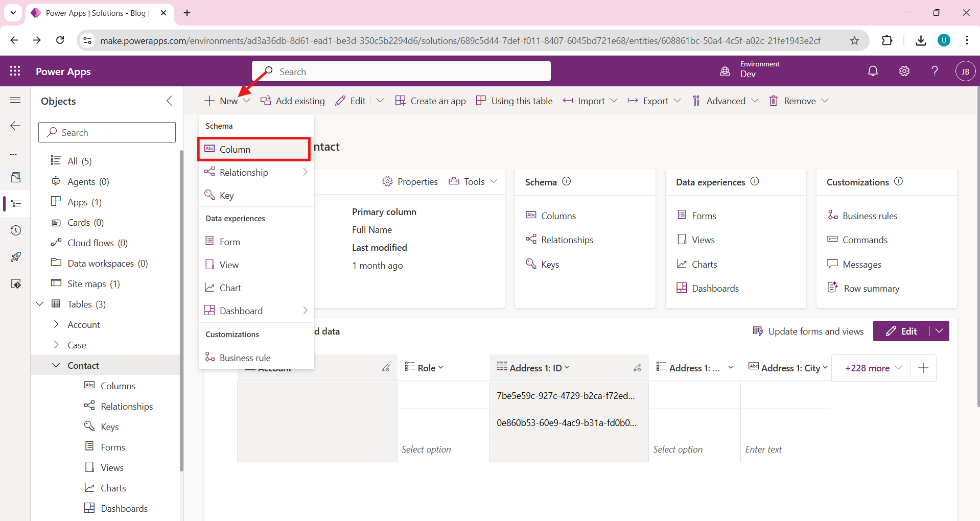The width and height of the screenshot is (980, 521).
Task: Click the Update forms and views button
Action: pyautogui.click(x=808, y=331)
